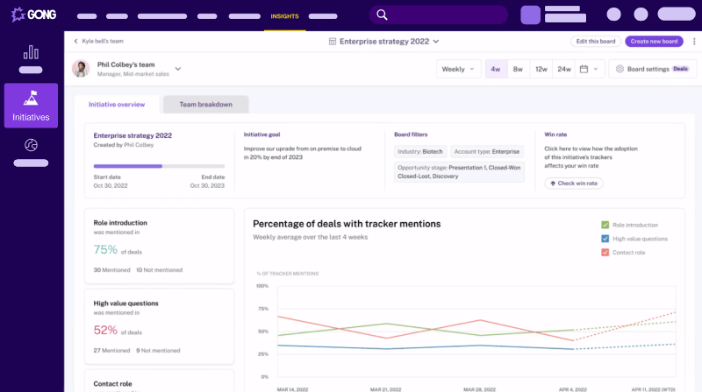The height and width of the screenshot is (392, 702).
Task: Click the Contact role card title
Action: [113, 383]
